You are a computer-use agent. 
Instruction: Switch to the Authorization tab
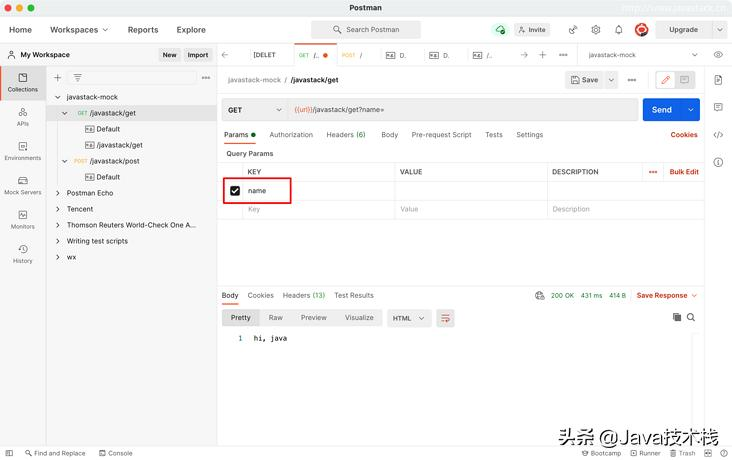(x=291, y=134)
